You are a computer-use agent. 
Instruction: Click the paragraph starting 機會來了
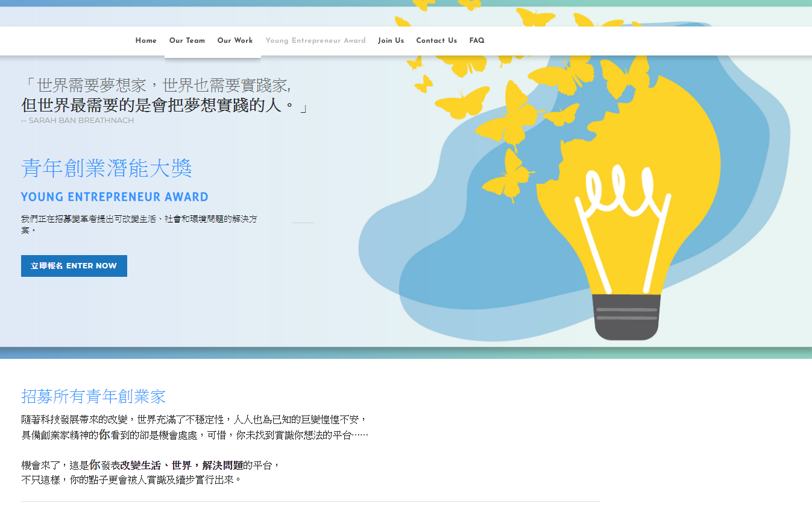click(151, 473)
